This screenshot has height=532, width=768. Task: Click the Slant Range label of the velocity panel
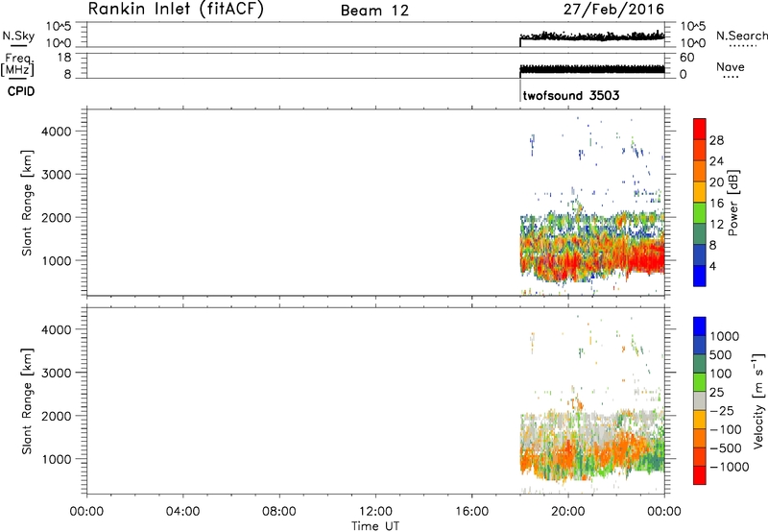[x=27, y=401]
